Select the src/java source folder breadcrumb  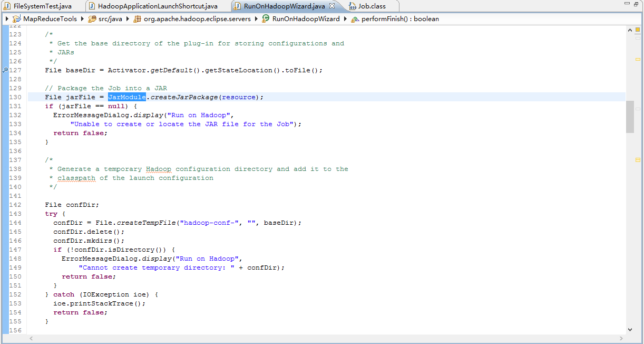105,19
